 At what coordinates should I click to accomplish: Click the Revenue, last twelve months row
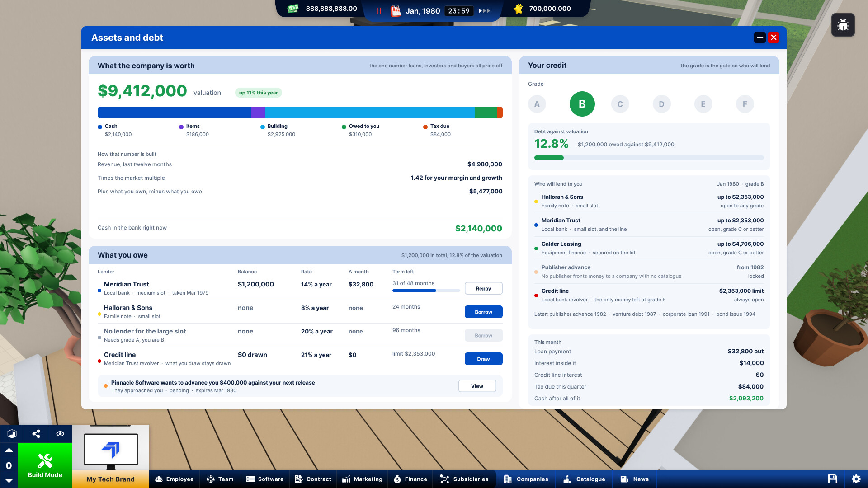pyautogui.click(x=300, y=164)
